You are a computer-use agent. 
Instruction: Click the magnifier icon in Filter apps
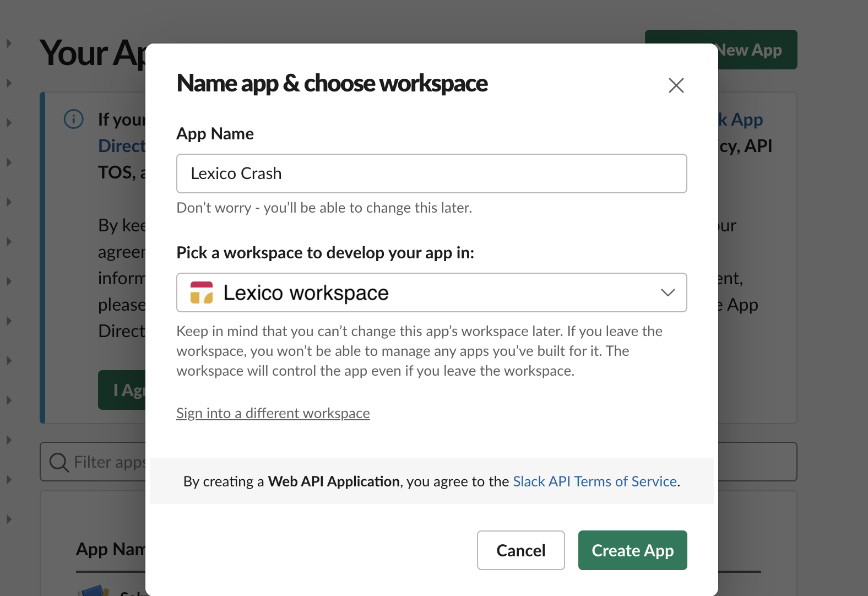pyautogui.click(x=59, y=462)
